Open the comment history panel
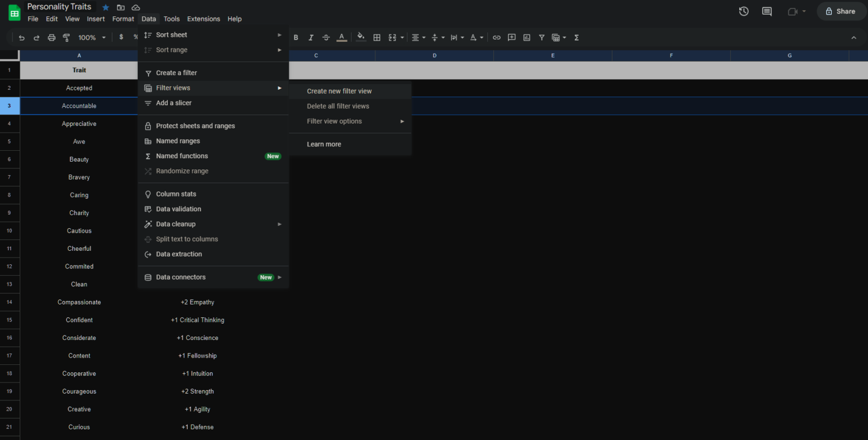 767,11
